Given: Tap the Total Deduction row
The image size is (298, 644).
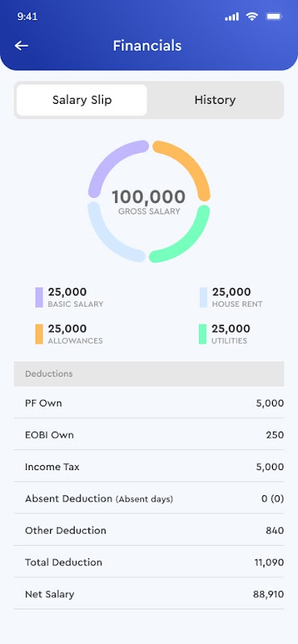Looking at the screenshot, I should tap(149, 562).
